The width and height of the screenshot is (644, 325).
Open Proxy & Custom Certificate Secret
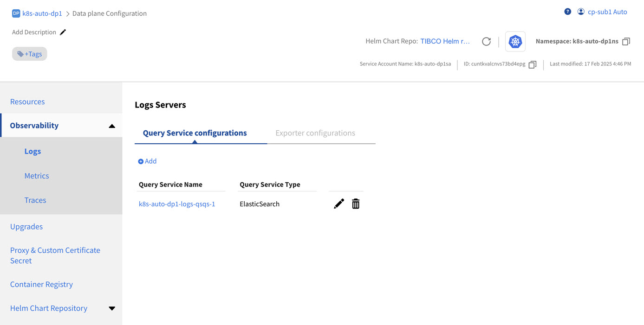[55, 255]
